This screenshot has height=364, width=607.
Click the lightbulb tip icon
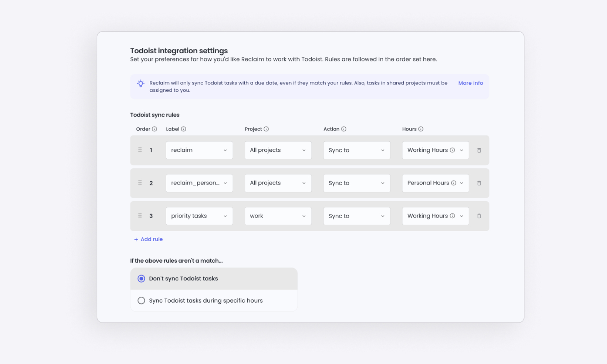[x=141, y=84]
